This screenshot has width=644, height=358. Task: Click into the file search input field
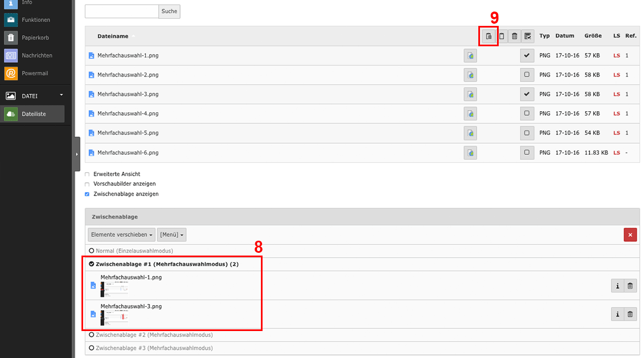pyautogui.click(x=122, y=12)
